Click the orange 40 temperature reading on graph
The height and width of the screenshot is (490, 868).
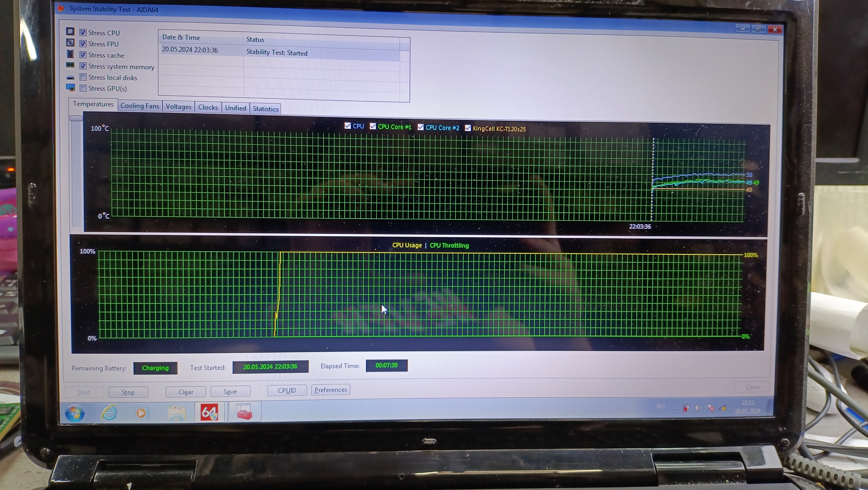[x=749, y=190]
